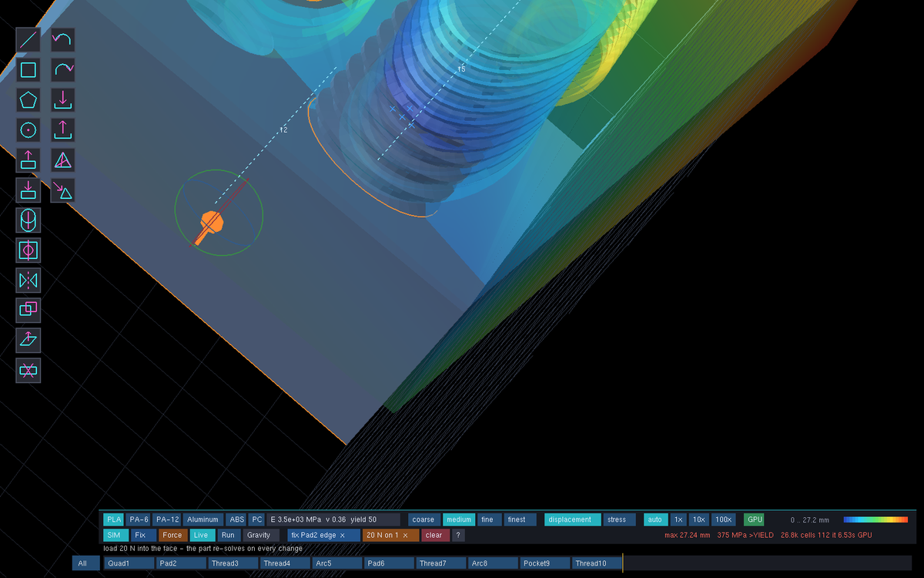Select the Rectangle sketch tool
Screen dimensions: 924x578
28,70
